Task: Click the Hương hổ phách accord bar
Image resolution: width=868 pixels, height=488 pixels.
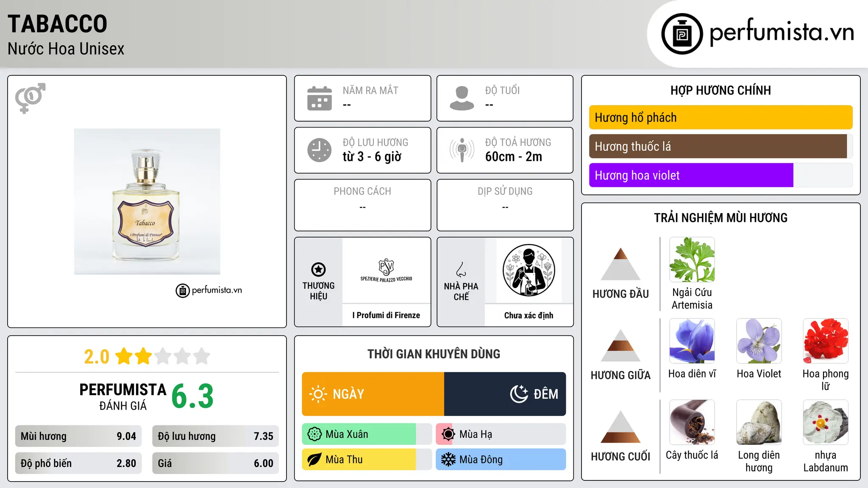Action: [x=721, y=117]
